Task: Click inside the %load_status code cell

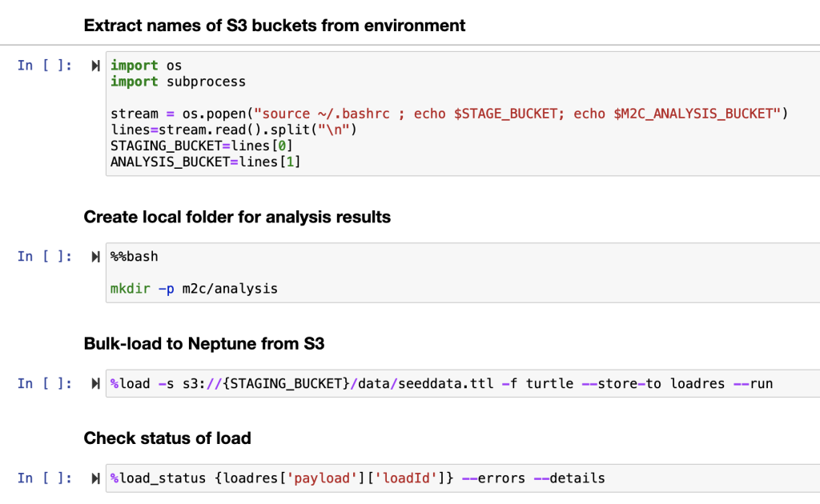Action: (463, 478)
